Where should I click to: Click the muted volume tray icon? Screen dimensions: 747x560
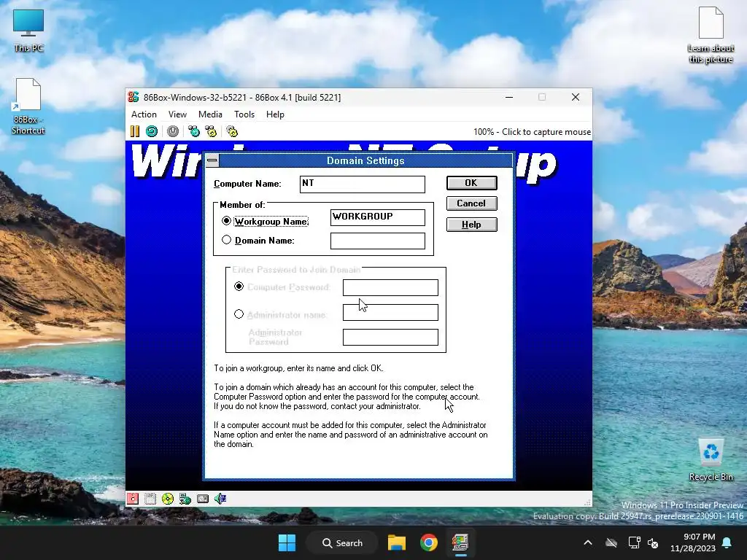[x=653, y=542]
